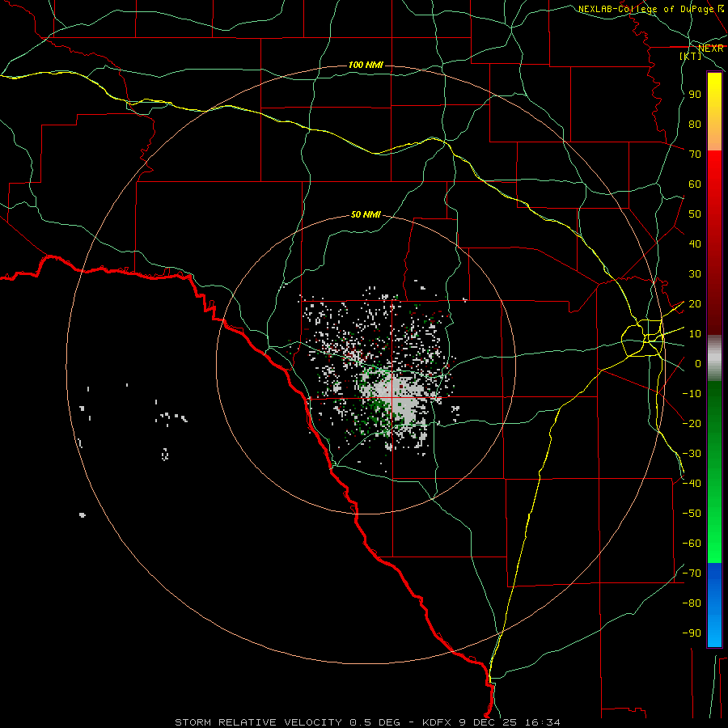
Task: Select the "[KT]" units label above the scale
Action: coord(691,56)
